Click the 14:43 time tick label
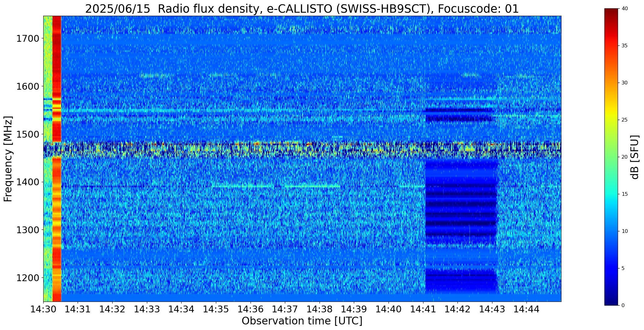Image resolution: width=644 pixels, height=330 pixels. pos(492,309)
